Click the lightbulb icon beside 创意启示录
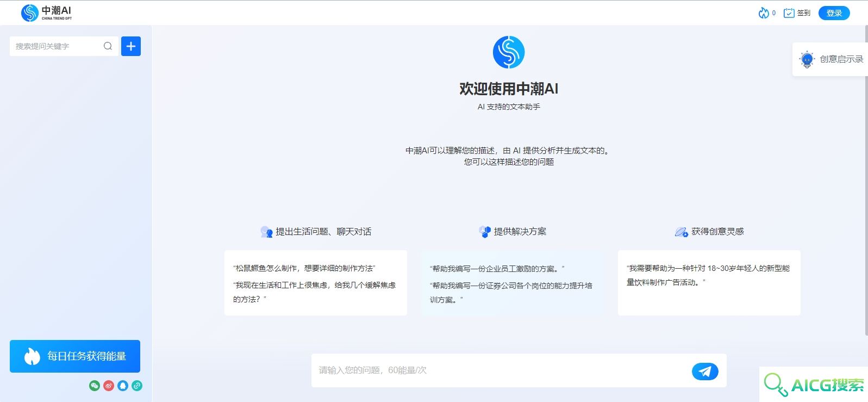The height and width of the screenshot is (402, 868). click(807, 59)
